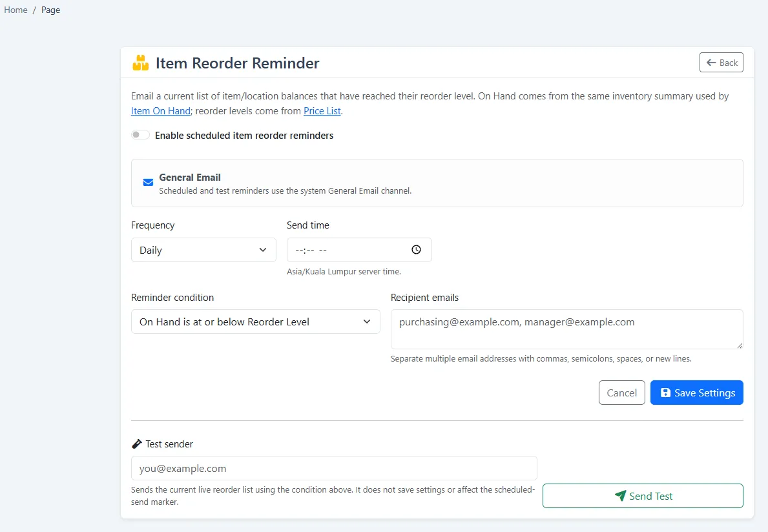
Task: Click the Asia/Kuala Lumpur server time note
Action: tap(344, 272)
